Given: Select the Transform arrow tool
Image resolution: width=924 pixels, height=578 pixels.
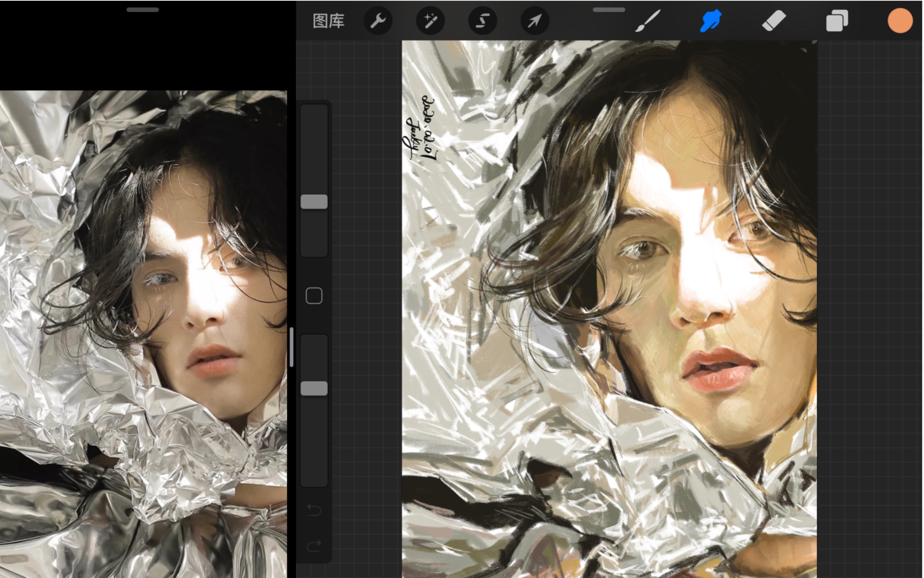Looking at the screenshot, I should click(535, 21).
